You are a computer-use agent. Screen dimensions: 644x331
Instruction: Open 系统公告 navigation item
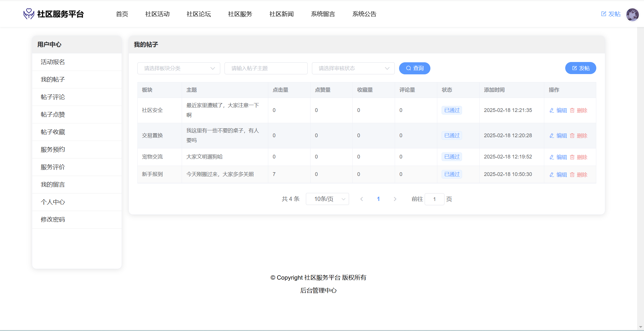[364, 14]
